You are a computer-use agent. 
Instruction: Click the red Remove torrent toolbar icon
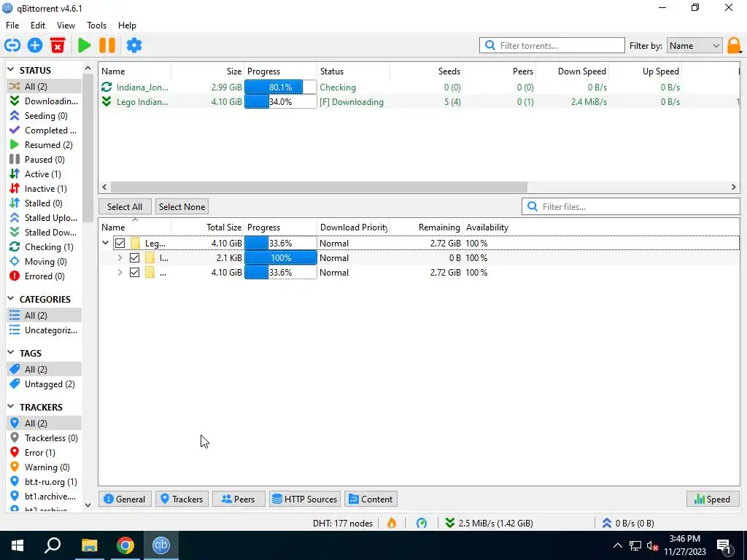pyautogui.click(x=58, y=46)
